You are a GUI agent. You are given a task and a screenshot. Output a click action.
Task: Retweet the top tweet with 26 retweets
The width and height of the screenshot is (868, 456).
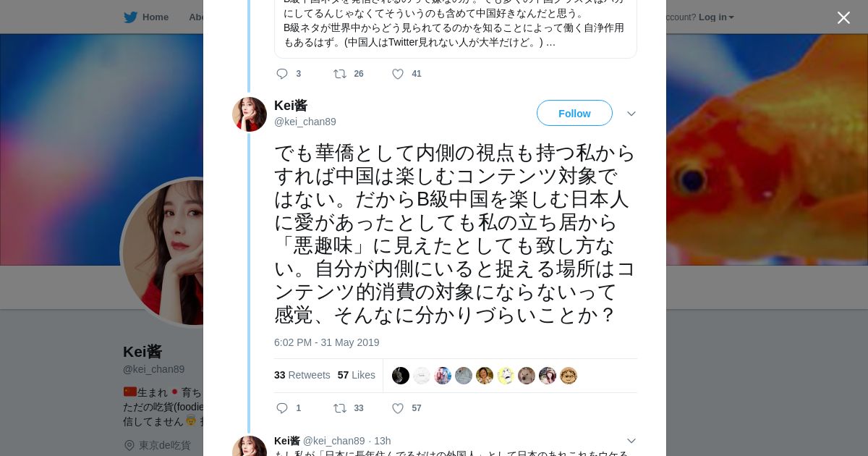[x=340, y=74]
